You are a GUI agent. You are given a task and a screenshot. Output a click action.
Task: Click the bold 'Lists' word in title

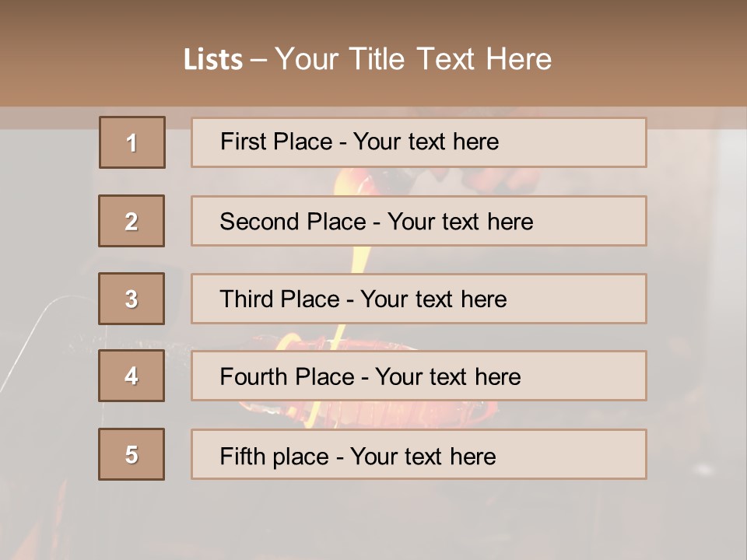(213, 60)
